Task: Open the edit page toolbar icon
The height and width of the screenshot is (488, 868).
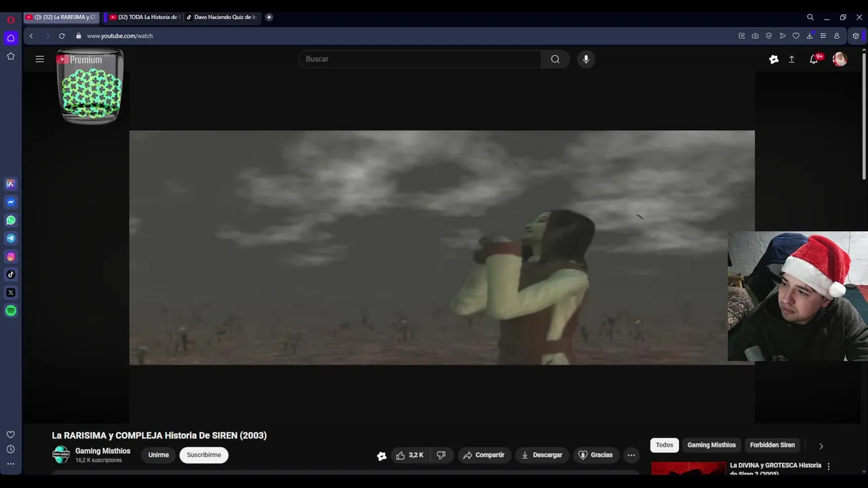Action: [742, 36]
